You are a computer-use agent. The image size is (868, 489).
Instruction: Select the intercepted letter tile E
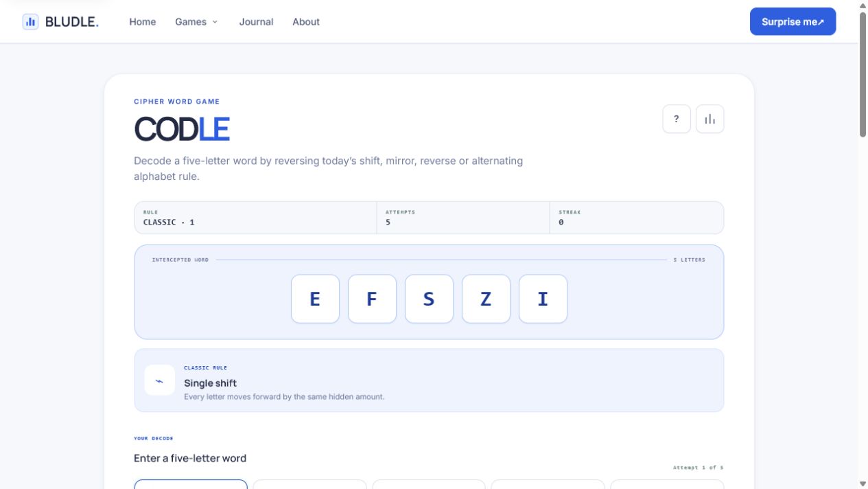[x=315, y=299]
